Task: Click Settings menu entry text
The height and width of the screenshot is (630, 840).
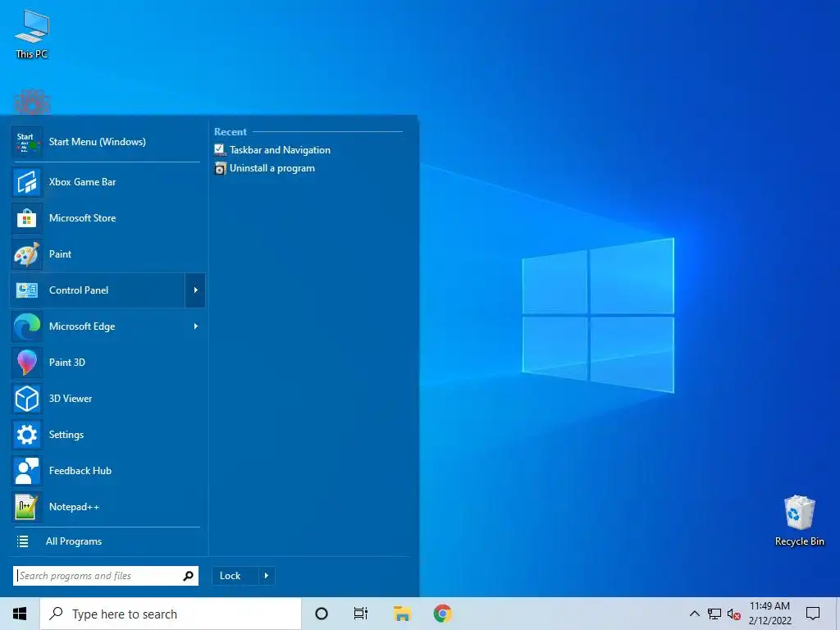Action: [66, 435]
